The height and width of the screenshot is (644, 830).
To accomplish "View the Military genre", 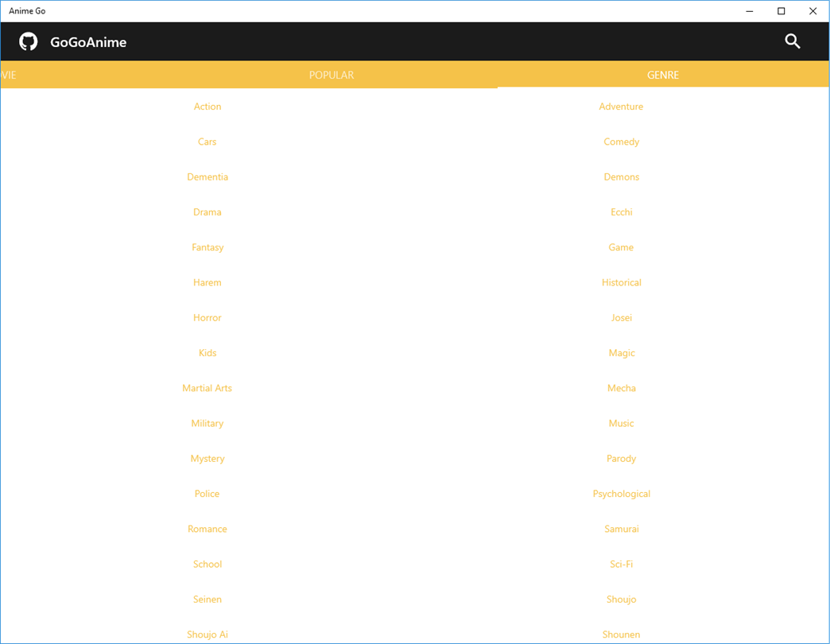I will (207, 424).
